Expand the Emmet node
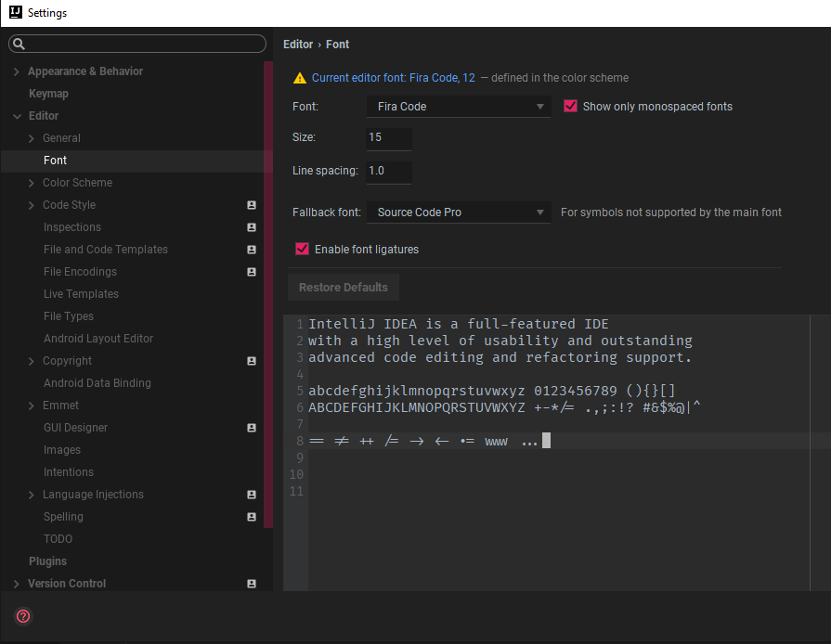Viewport: 831px width, 644px height. pos(32,406)
